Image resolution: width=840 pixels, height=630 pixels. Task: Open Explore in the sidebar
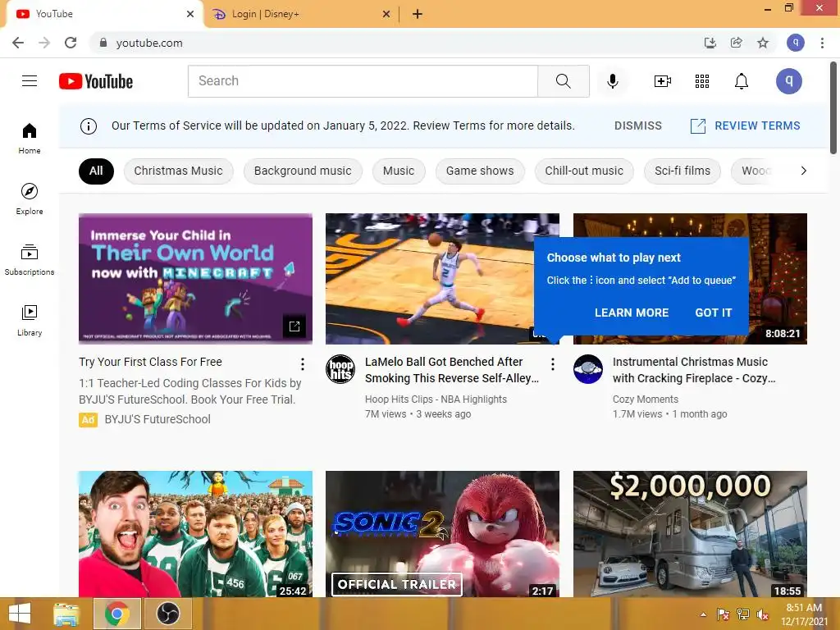(30, 199)
